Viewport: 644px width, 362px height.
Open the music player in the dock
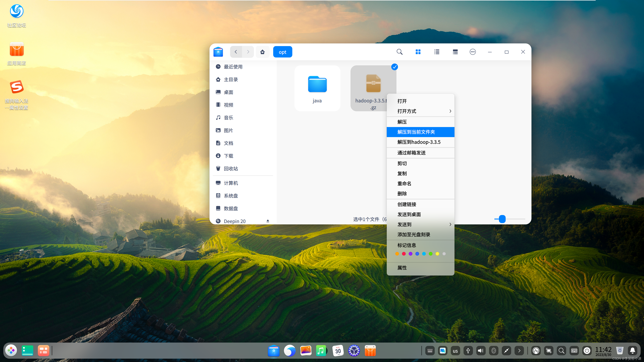pyautogui.click(x=321, y=350)
